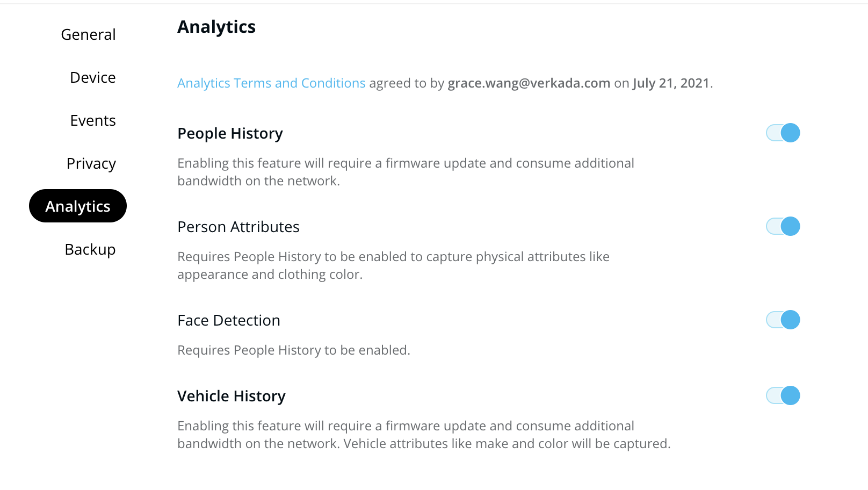
Task: Click the Vehicle History title
Action: [x=232, y=396]
